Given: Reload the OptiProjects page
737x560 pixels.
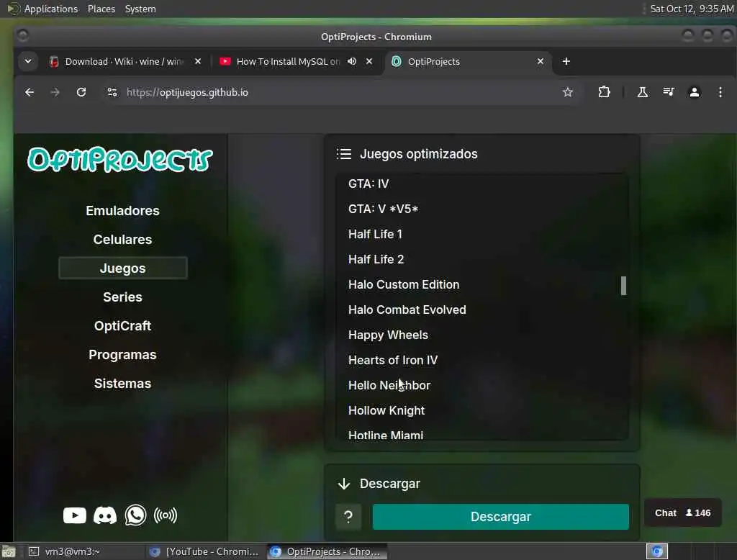Looking at the screenshot, I should pos(81,92).
